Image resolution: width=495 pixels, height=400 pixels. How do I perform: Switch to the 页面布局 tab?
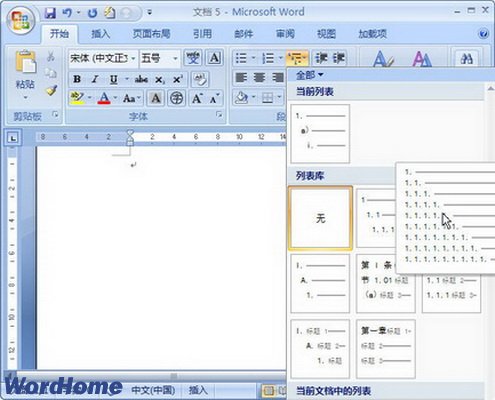point(151,34)
